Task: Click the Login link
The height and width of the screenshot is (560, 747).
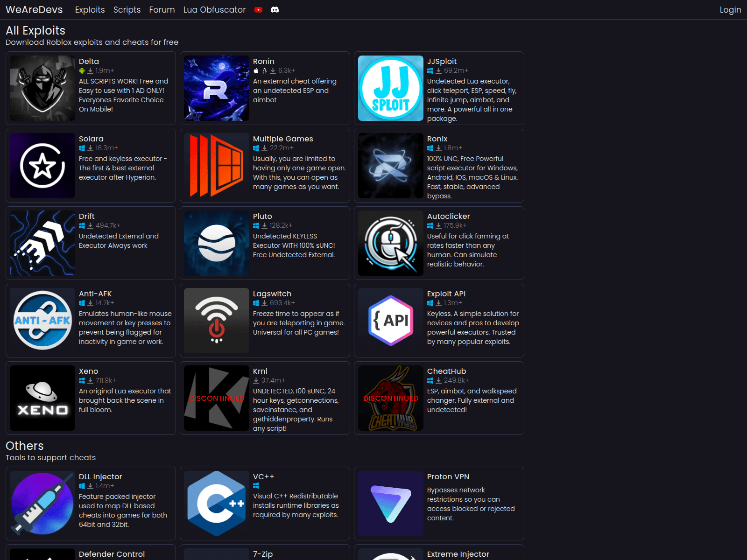Action: point(730,10)
